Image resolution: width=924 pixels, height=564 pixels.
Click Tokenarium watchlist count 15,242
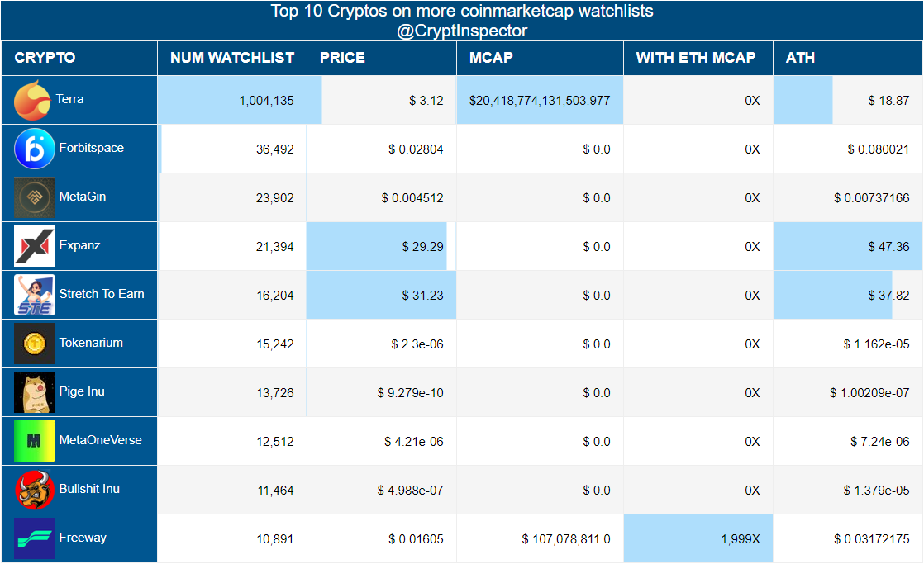tap(274, 344)
